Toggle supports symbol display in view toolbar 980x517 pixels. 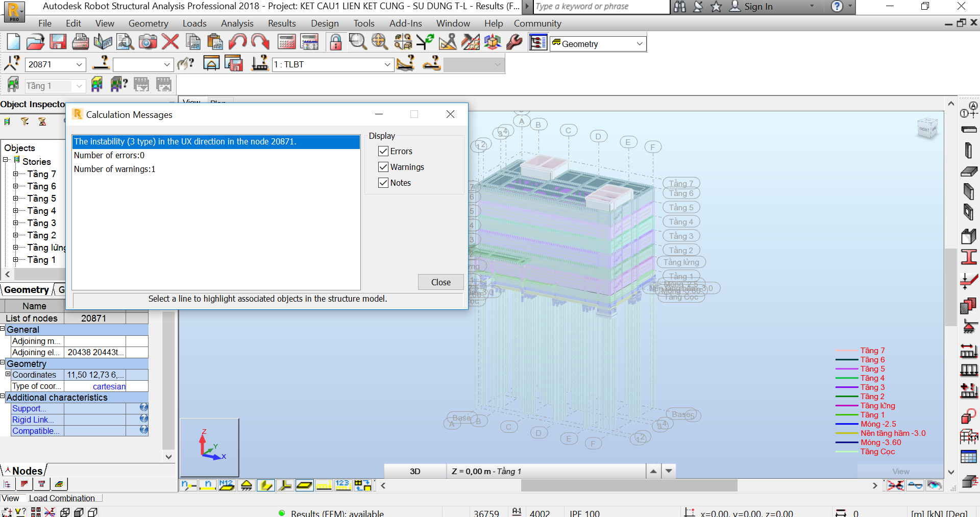(246, 485)
